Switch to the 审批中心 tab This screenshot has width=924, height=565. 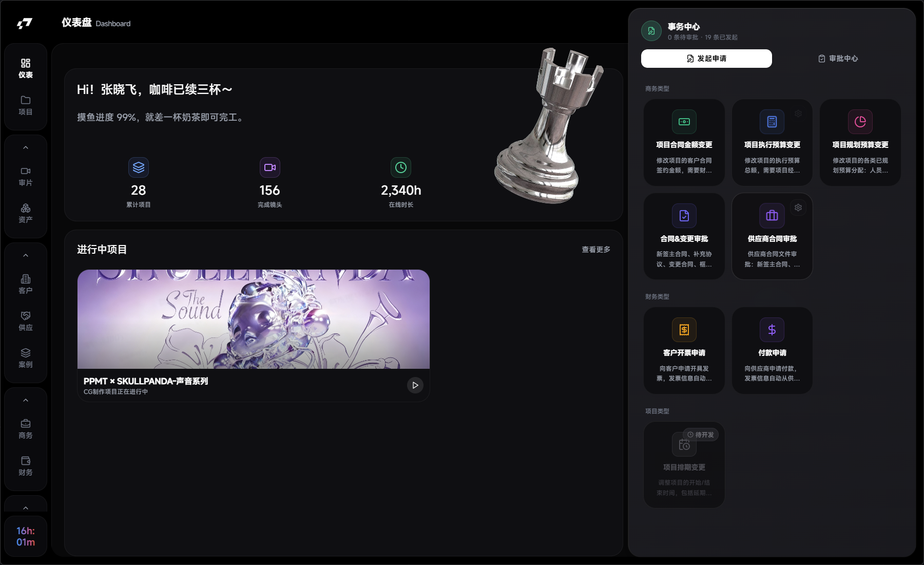(x=838, y=59)
